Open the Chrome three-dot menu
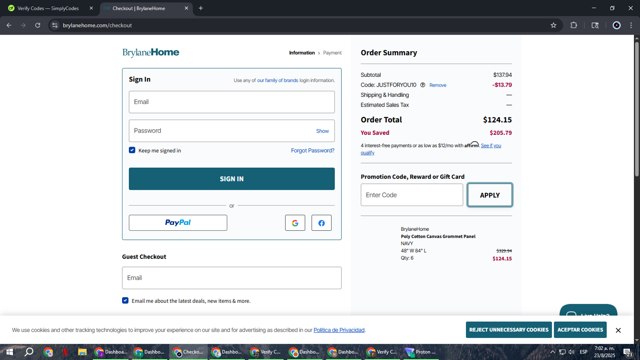 631,25
